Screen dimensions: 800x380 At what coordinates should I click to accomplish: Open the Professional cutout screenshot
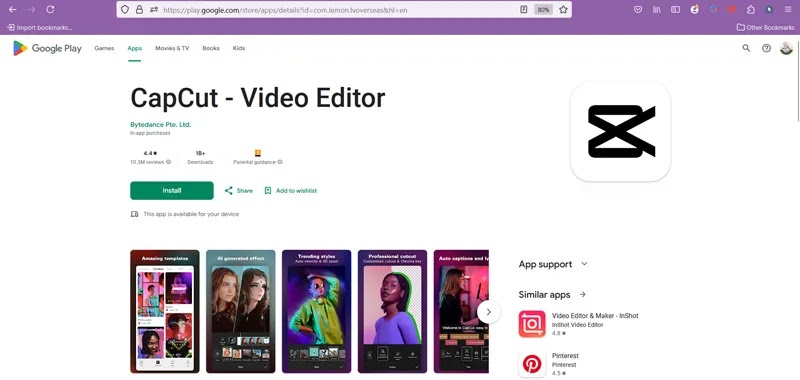pos(392,311)
